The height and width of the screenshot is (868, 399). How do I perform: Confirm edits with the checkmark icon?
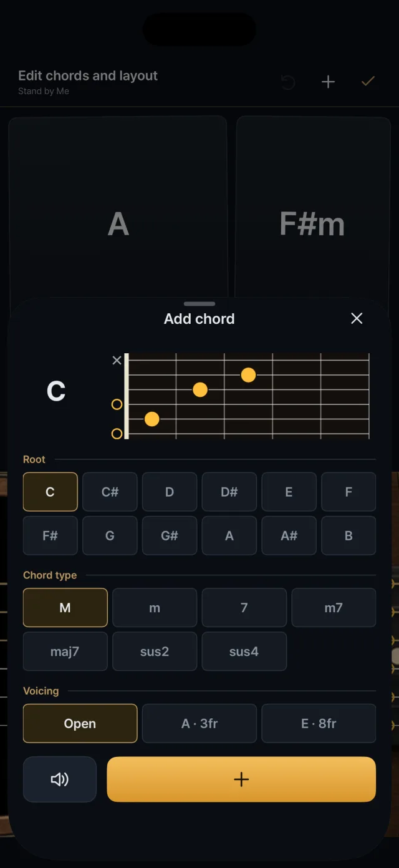tap(368, 82)
